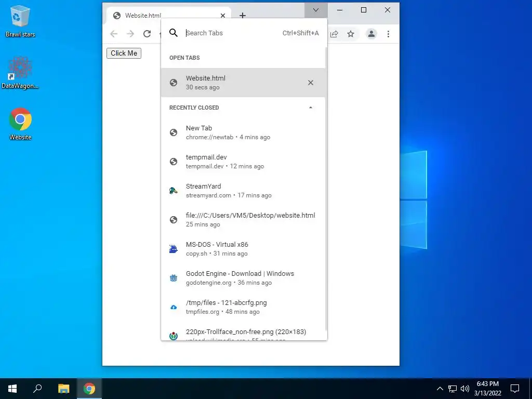Click the Chrome back arrow
Screen dimensions: 532x399
(x=114, y=34)
